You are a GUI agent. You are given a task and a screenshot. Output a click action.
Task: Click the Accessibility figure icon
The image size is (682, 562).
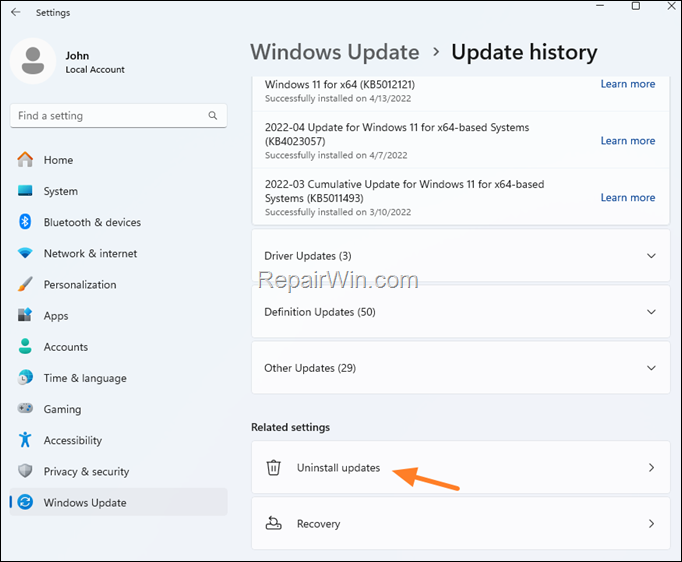(x=25, y=440)
